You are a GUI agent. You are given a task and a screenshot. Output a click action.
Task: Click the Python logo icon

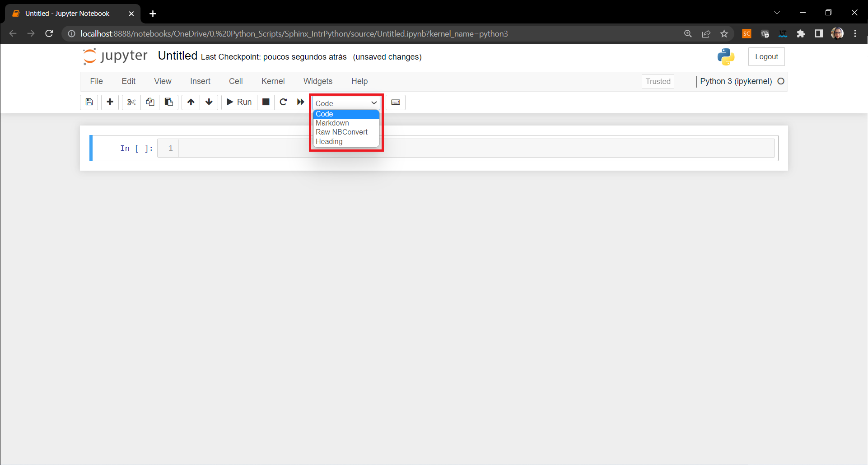(x=726, y=56)
